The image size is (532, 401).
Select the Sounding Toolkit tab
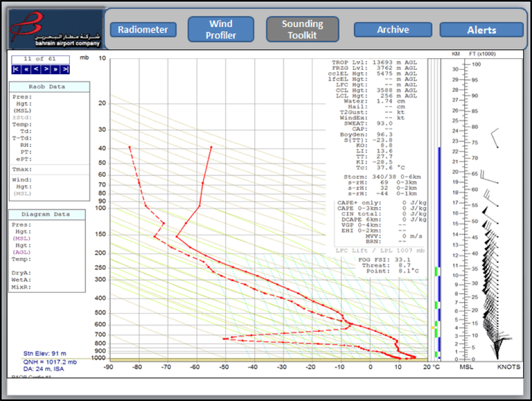coord(302,30)
